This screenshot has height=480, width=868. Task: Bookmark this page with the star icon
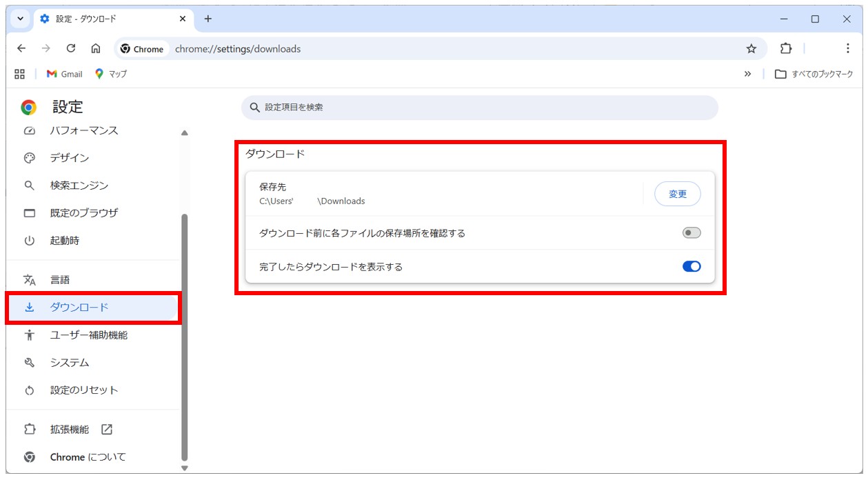[751, 48]
